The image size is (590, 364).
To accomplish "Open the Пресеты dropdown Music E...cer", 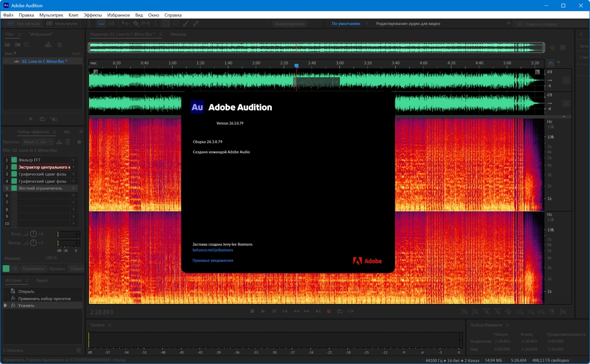I will (x=39, y=142).
